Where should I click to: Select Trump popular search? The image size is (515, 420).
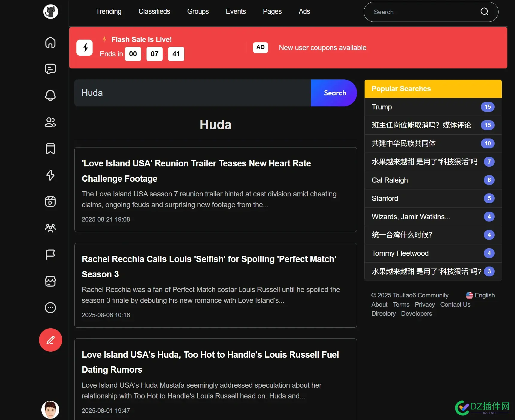[433, 107]
